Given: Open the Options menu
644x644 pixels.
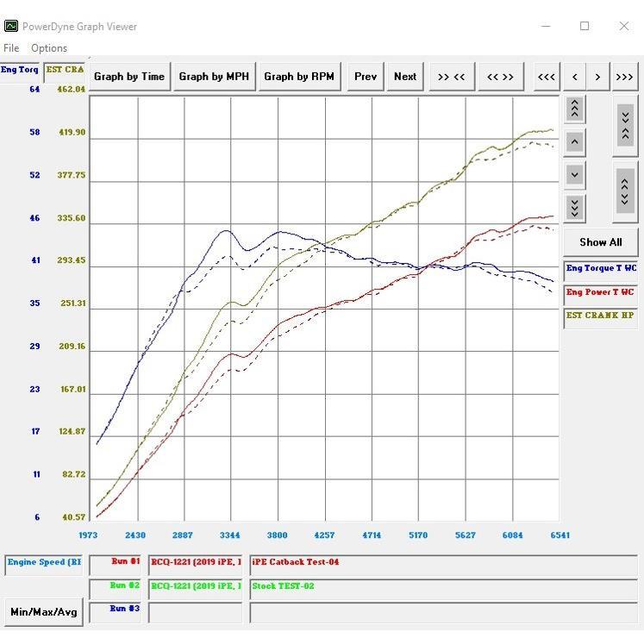Looking at the screenshot, I should [48, 48].
